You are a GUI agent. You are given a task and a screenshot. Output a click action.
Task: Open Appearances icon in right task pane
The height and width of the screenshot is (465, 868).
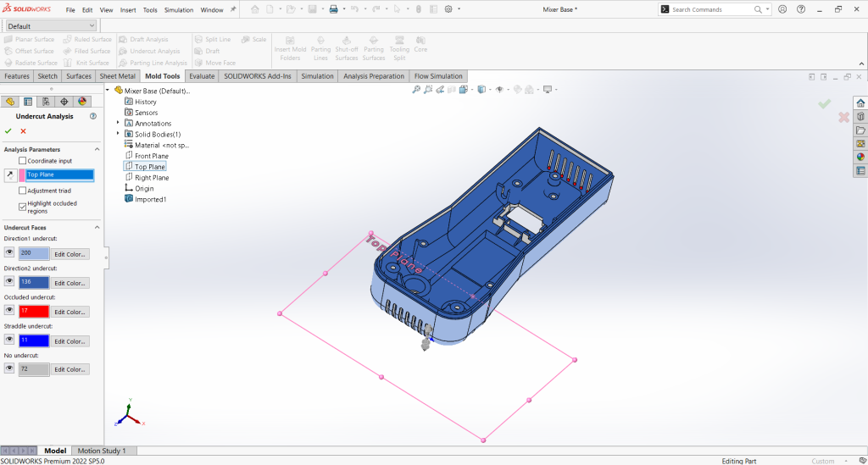[860, 157]
